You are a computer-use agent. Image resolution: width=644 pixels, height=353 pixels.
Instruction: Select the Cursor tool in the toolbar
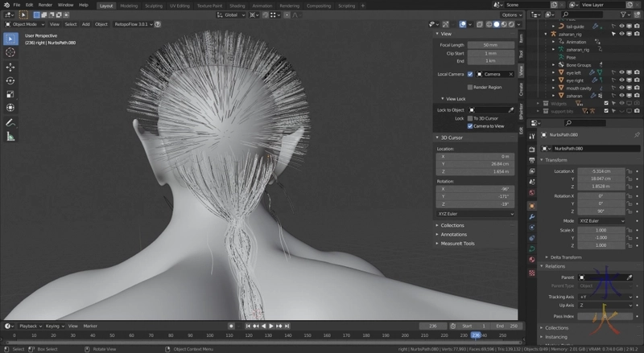pyautogui.click(x=10, y=52)
